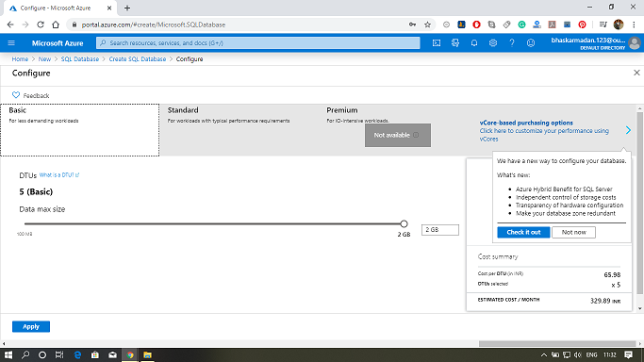Go to Create SQL Database breadcrumb

(137, 59)
